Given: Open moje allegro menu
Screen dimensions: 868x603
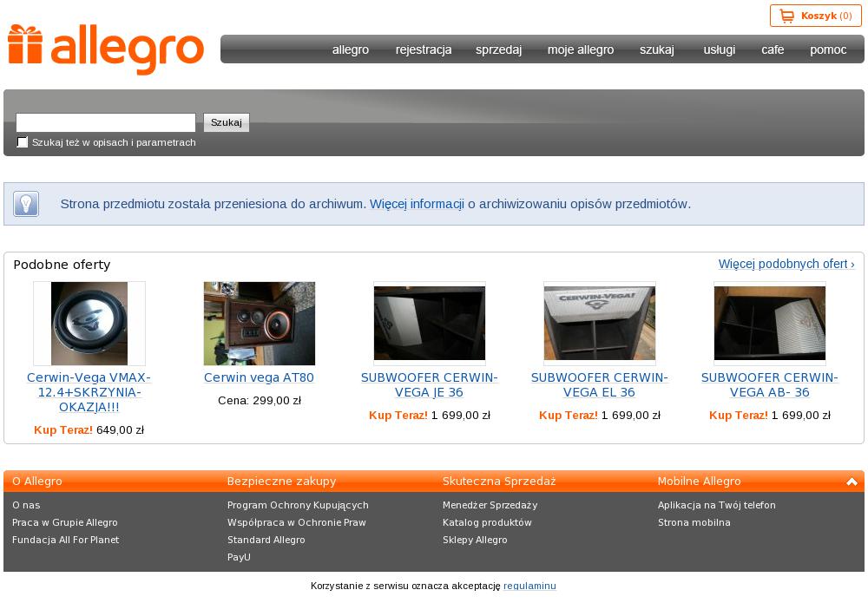Looking at the screenshot, I should (x=581, y=49).
